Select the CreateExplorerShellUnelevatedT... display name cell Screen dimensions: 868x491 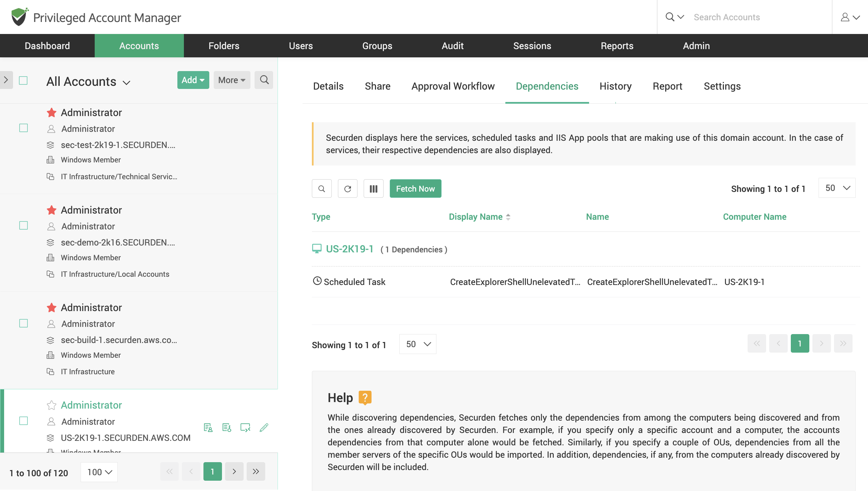515,282
